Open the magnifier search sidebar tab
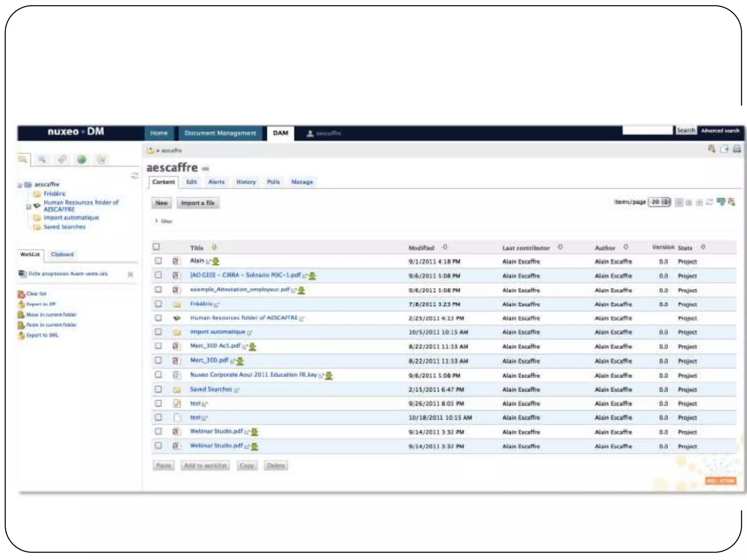Image resolution: width=747 pixels, height=560 pixels. point(42,159)
